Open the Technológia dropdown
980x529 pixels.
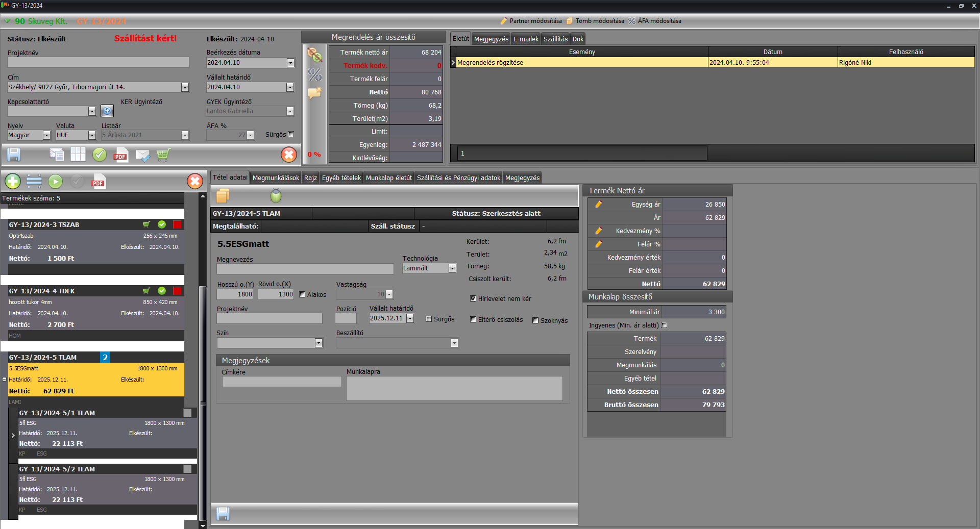click(x=452, y=268)
